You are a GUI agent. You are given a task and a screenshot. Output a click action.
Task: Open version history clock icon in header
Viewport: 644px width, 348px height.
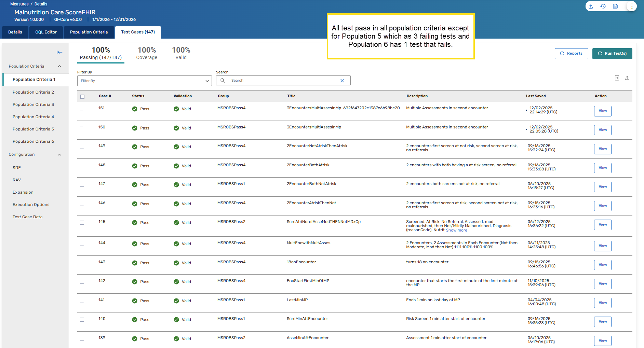click(x=603, y=6)
